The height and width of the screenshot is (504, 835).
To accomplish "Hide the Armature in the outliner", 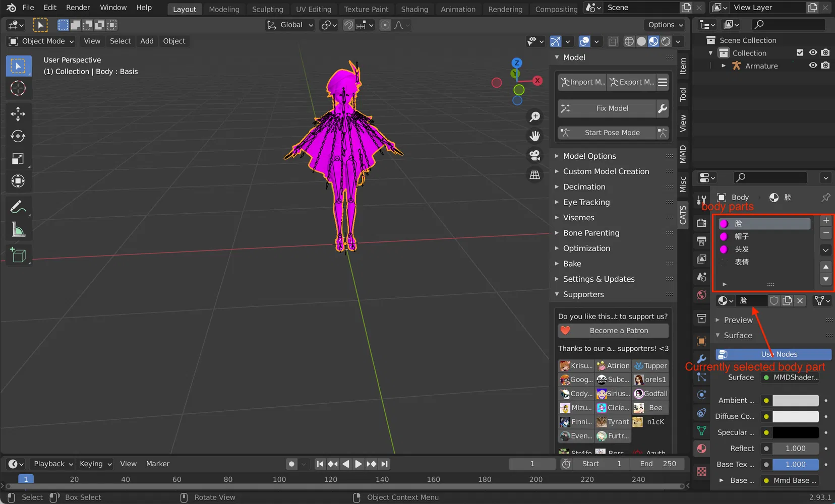I will click(813, 66).
